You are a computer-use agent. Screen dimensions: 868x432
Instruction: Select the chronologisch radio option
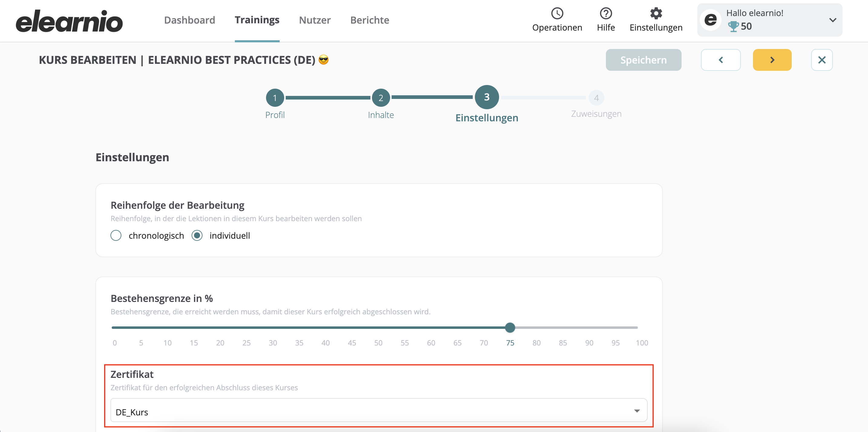(x=116, y=235)
